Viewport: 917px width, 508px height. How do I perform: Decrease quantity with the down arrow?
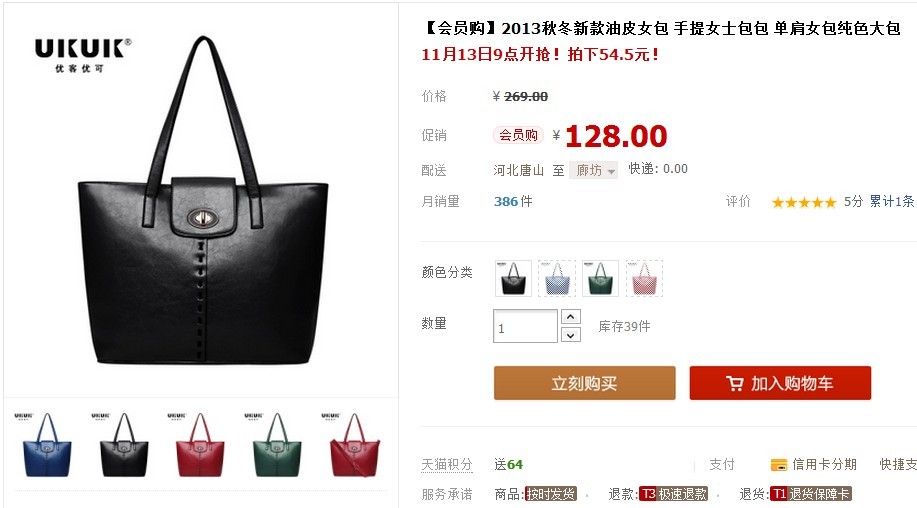click(571, 335)
